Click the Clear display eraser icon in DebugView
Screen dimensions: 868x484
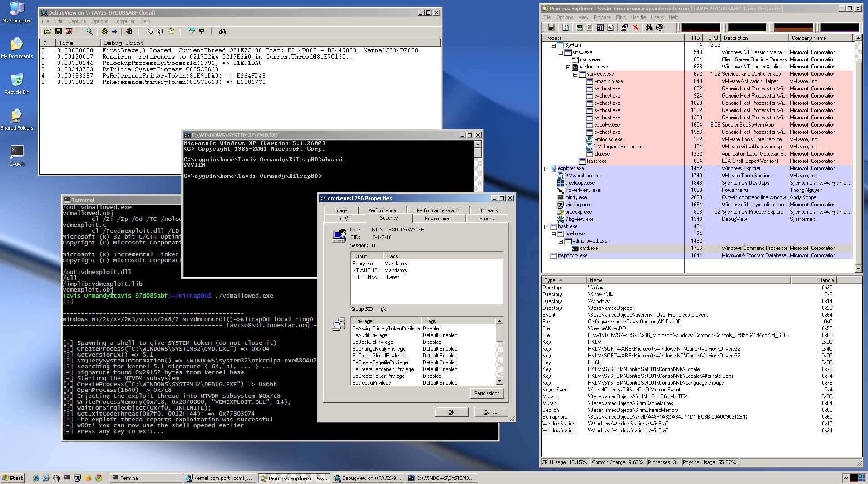149,31
